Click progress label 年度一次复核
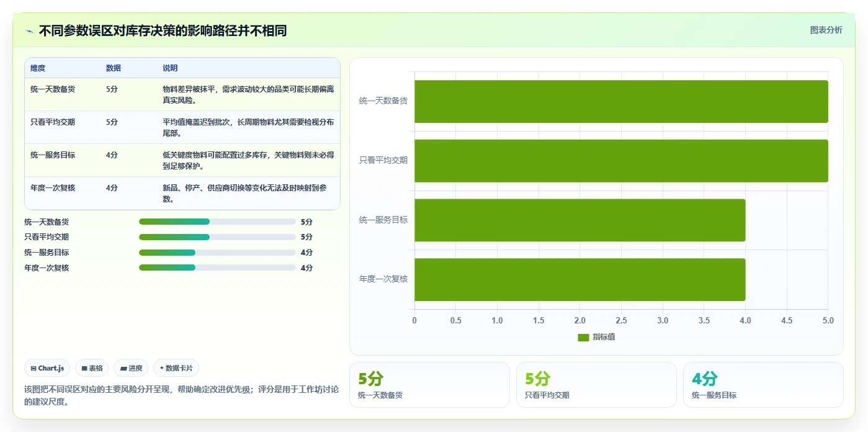This screenshot has width=868, height=432. (x=47, y=268)
